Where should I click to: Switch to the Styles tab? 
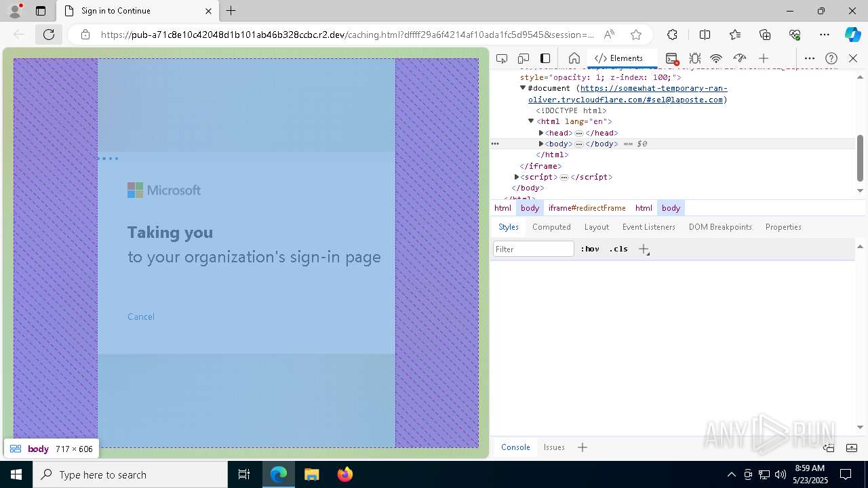(509, 227)
